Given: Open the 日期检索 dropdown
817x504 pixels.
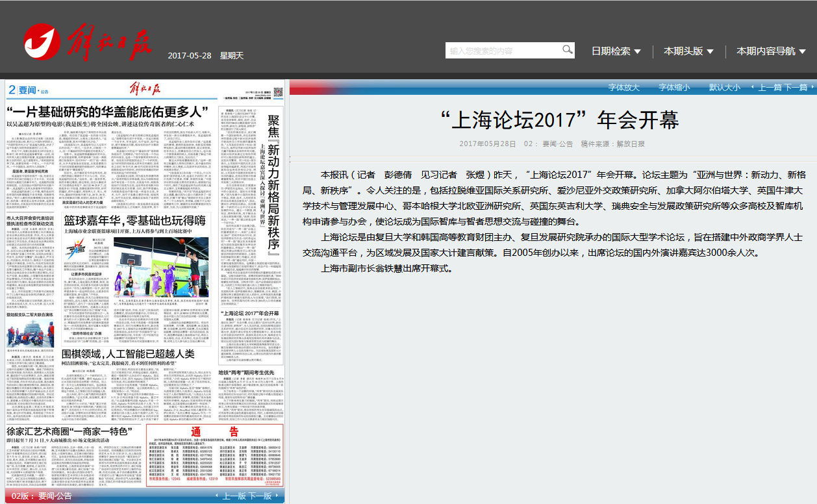Looking at the screenshot, I should (616, 51).
